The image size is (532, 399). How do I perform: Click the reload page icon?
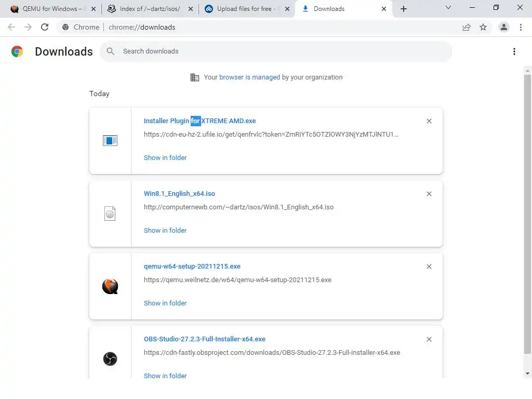pos(45,27)
